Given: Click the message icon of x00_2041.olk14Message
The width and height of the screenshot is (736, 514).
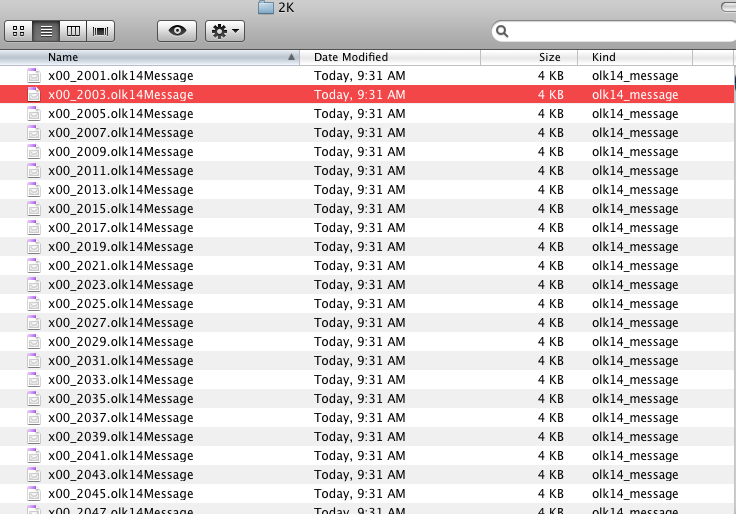Looking at the screenshot, I should [x=34, y=455].
